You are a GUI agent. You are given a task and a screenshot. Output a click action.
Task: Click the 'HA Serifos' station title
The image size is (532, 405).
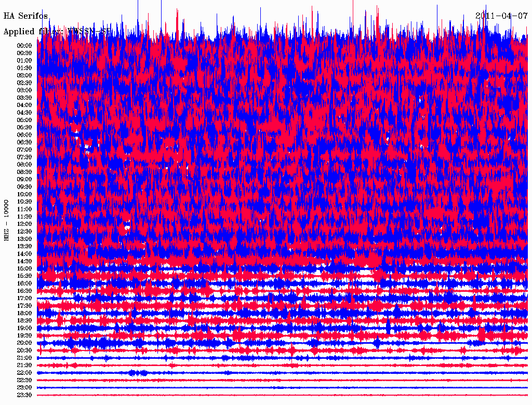pyautogui.click(x=25, y=16)
